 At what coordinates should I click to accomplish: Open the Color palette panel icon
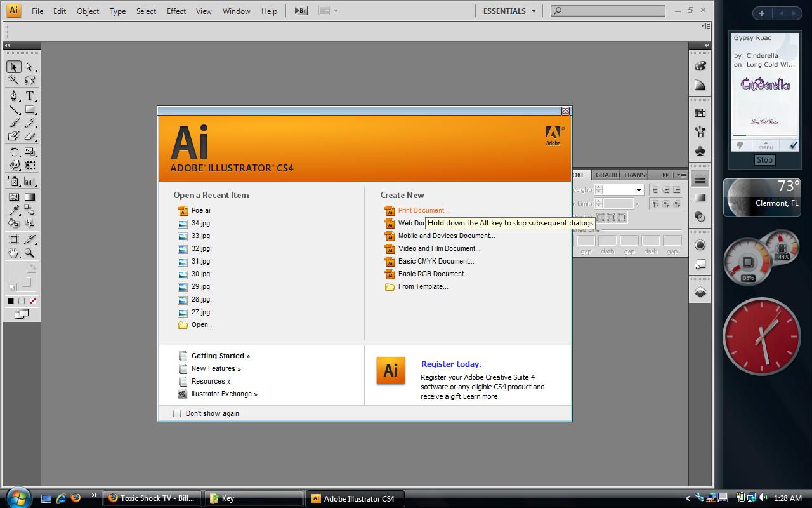[700, 65]
